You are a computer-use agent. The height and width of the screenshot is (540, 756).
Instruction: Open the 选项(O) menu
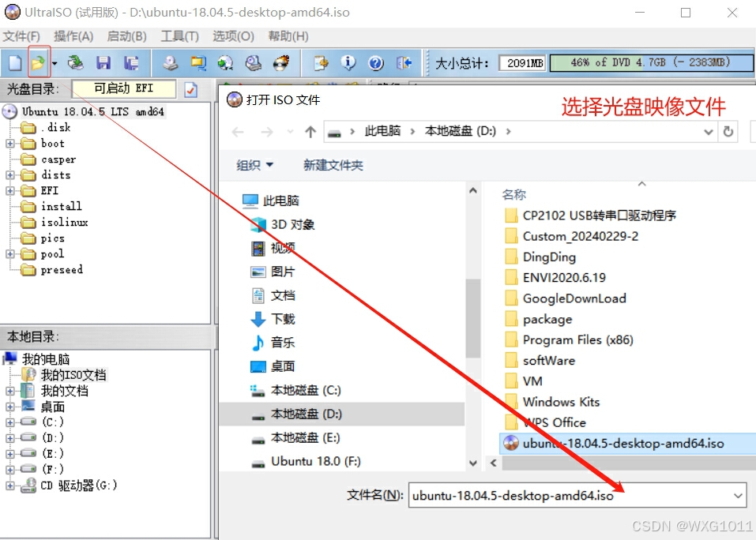click(x=233, y=36)
